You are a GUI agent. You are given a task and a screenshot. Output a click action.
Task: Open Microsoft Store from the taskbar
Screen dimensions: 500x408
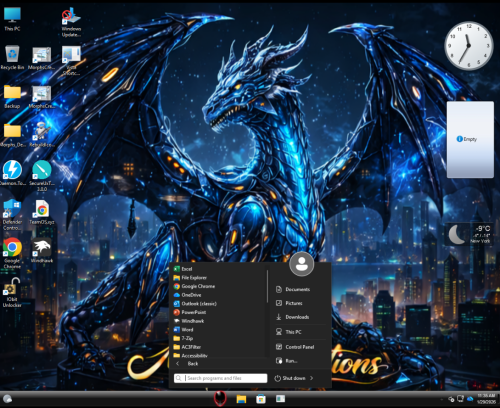click(x=261, y=399)
